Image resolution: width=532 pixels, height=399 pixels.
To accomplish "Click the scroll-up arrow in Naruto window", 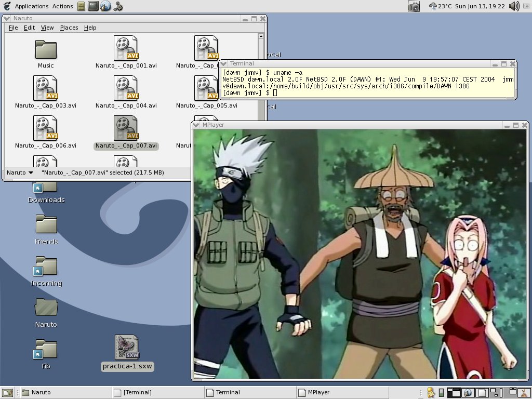I will 261,36.
